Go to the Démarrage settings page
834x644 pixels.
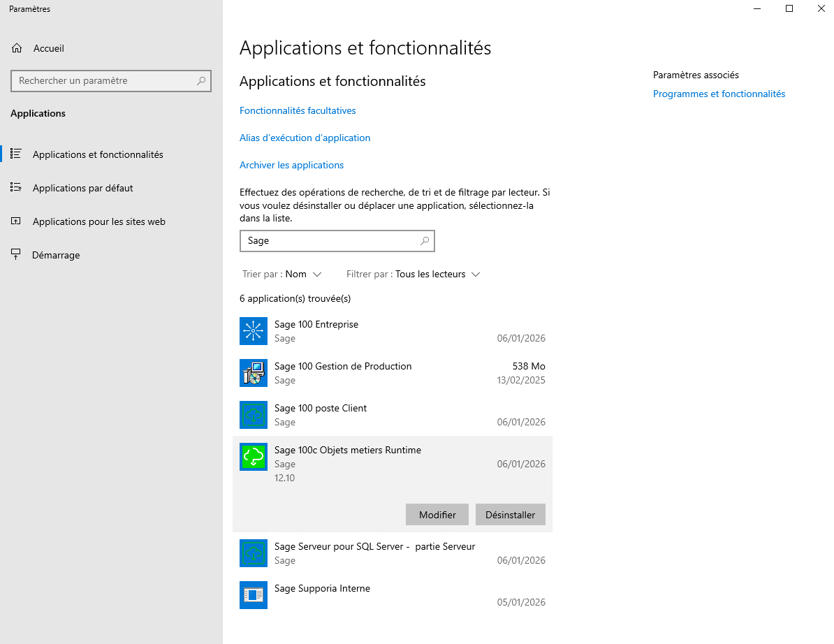(x=56, y=255)
